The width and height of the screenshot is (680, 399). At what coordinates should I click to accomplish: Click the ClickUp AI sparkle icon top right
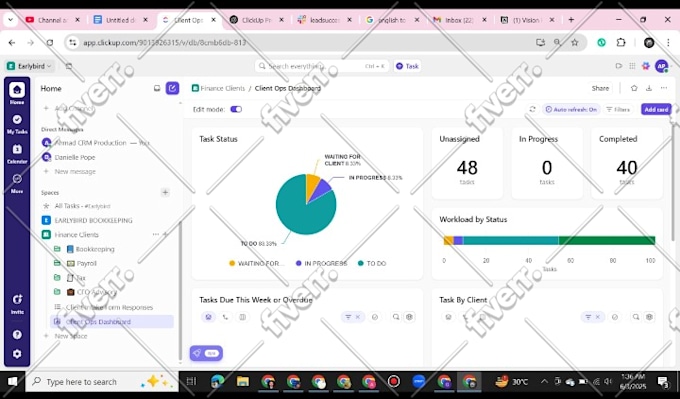pos(646,66)
